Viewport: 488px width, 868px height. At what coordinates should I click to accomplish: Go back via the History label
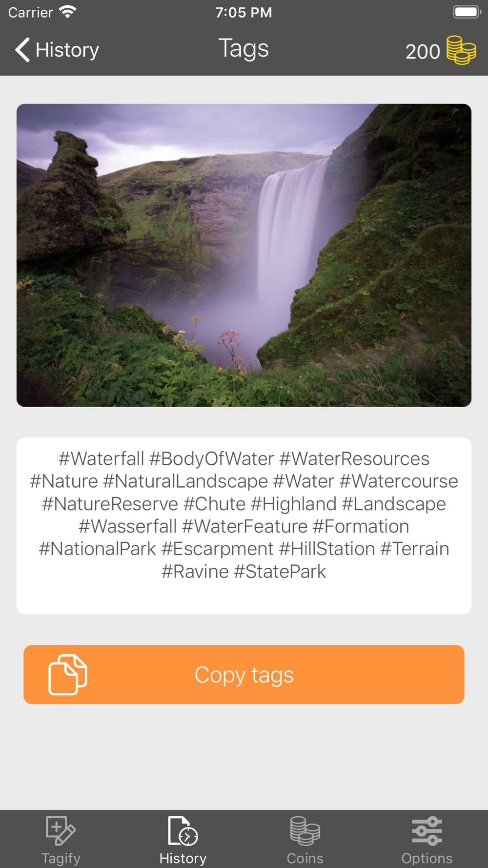pyautogui.click(x=67, y=50)
